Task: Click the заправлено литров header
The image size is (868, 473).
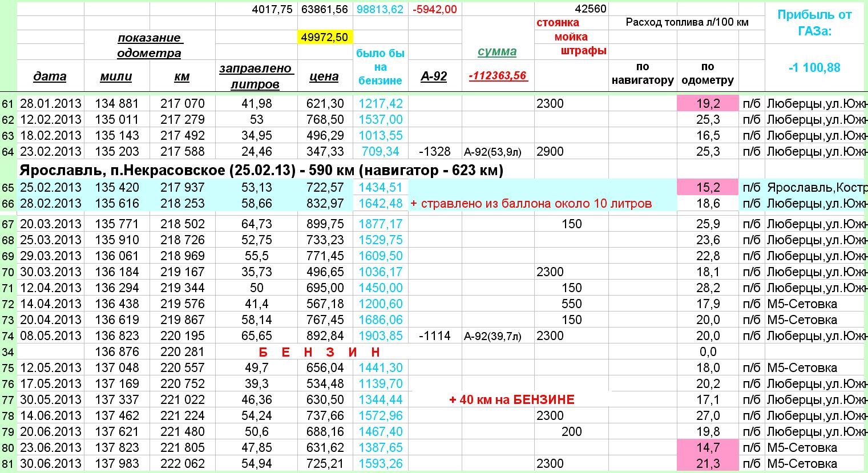Action: click(x=255, y=76)
